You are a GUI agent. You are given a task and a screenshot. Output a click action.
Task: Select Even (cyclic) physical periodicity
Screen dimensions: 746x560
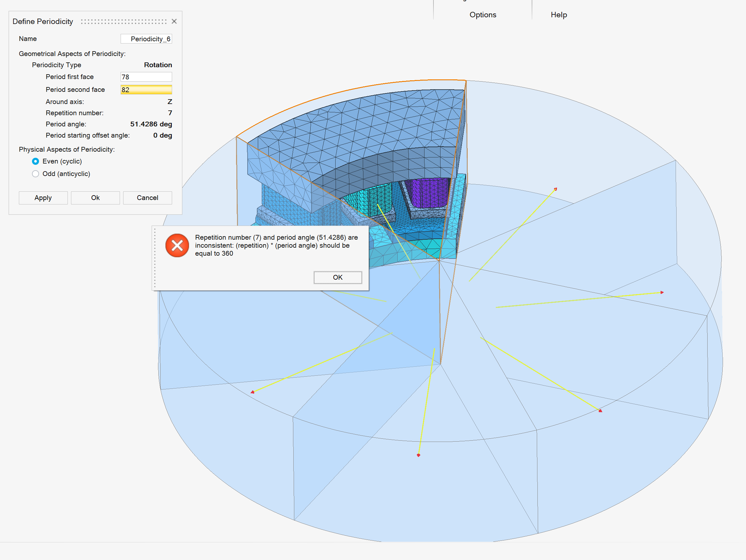[x=36, y=161]
